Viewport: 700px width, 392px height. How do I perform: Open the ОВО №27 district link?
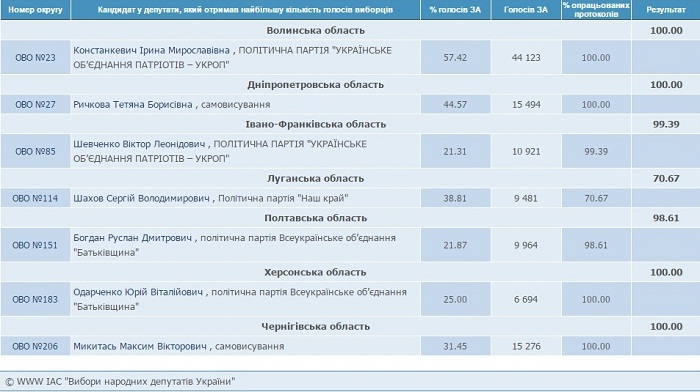(35, 104)
